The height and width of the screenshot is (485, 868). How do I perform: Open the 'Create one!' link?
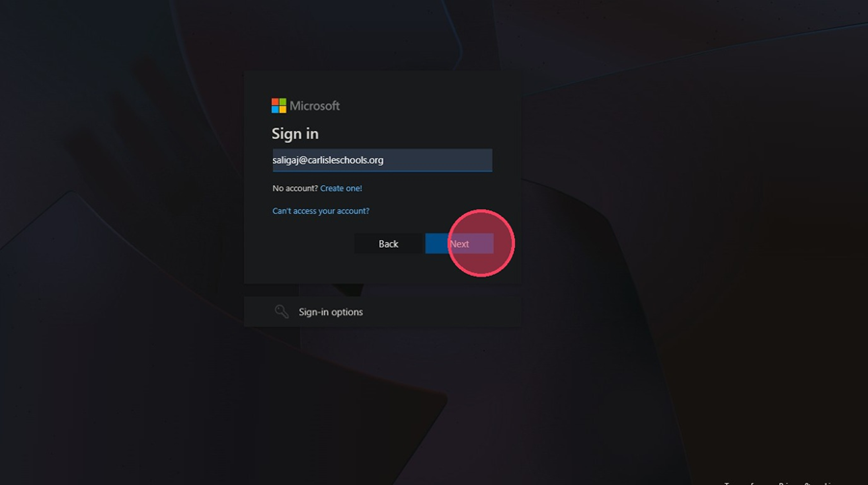coord(341,188)
